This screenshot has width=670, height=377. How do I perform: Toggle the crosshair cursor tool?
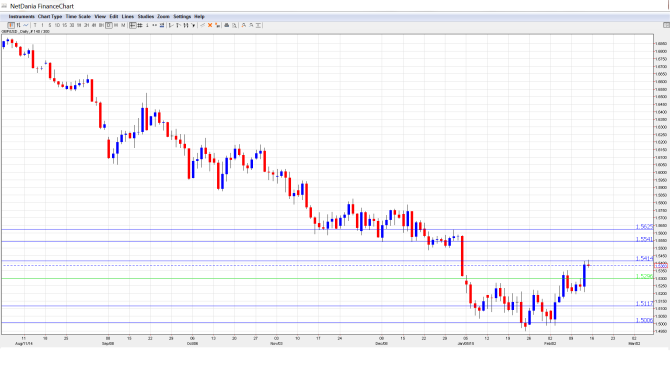click(x=133, y=25)
